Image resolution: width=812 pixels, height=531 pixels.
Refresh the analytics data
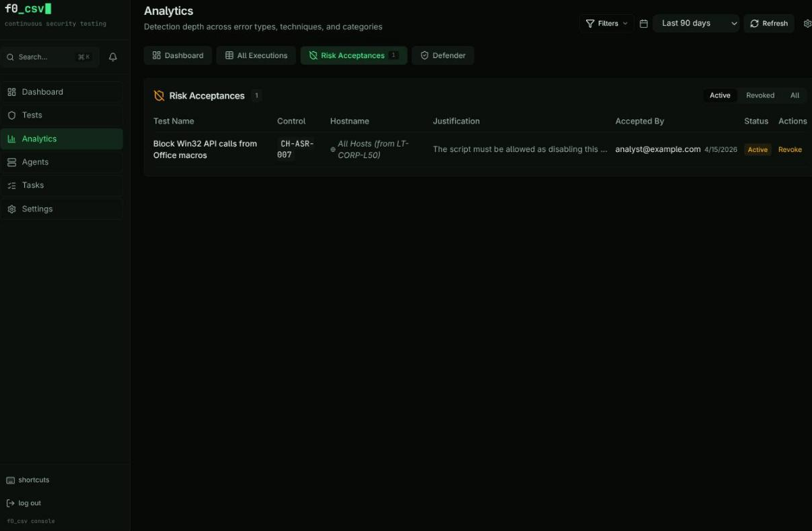pyautogui.click(x=769, y=24)
